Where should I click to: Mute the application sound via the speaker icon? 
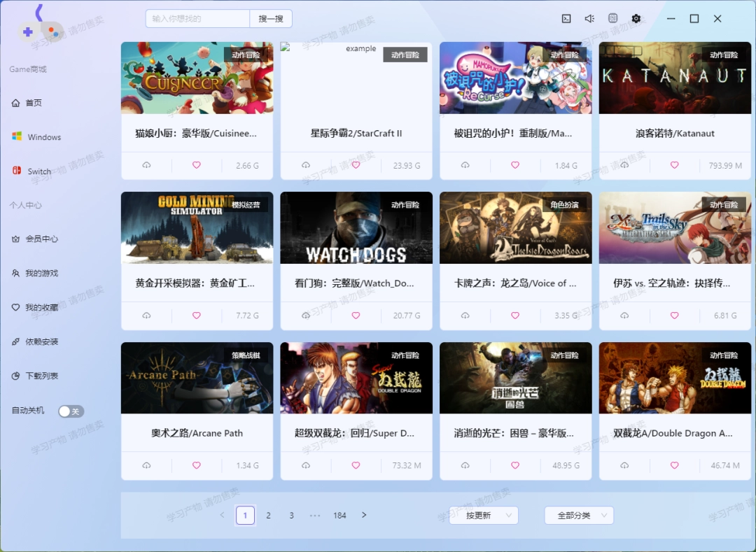click(x=589, y=18)
